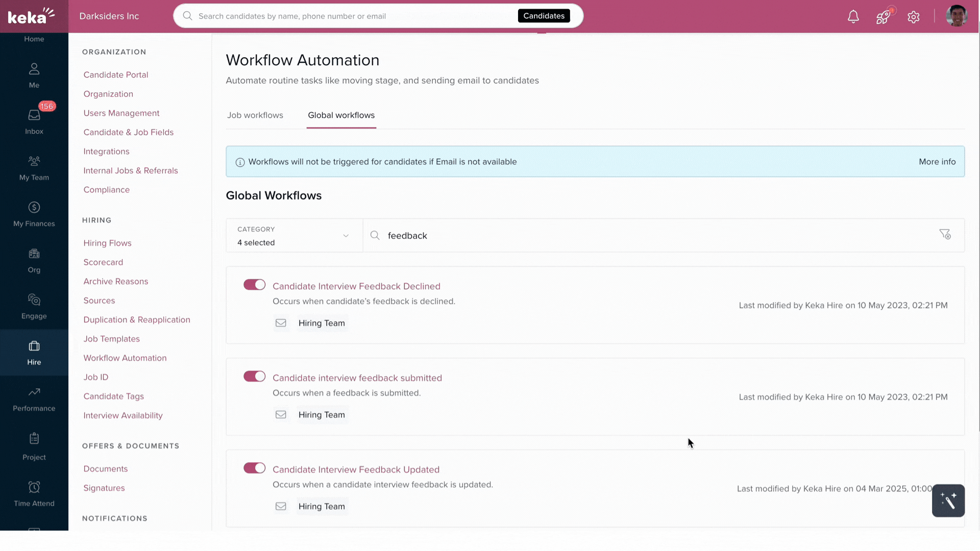Click the rocket icon in header
980x551 pixels.
pyautogui.click(x=883, y=16)
